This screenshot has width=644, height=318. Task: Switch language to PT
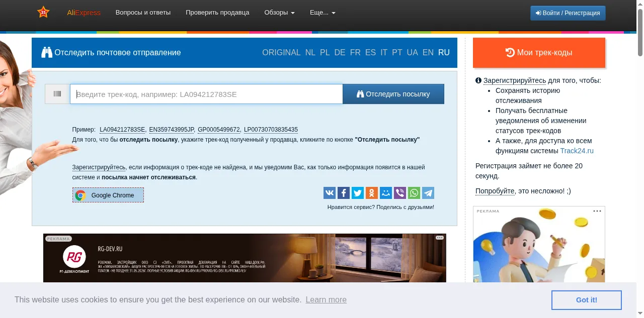pos(397,53)
